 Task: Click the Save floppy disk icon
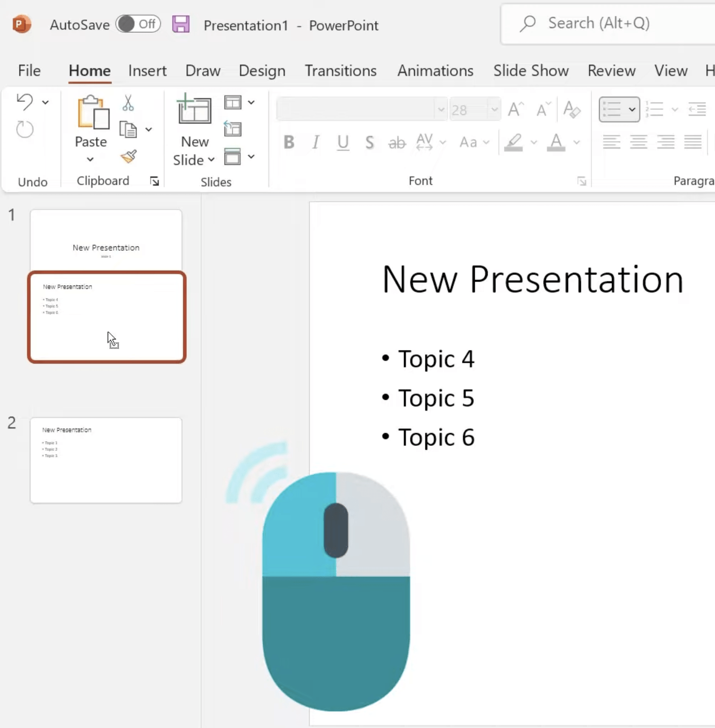tap(181, 24)
